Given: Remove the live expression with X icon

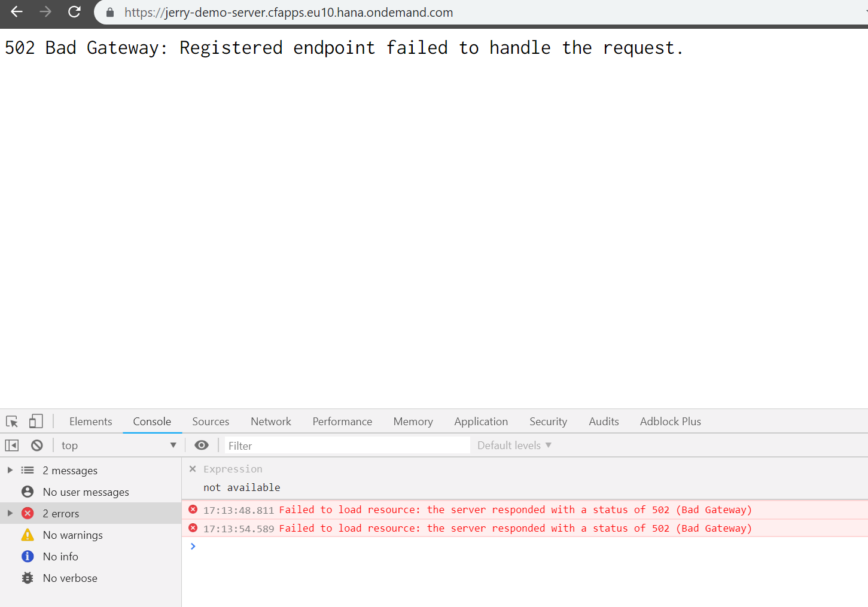Looking at the screenshot, I should click(193, 469).
